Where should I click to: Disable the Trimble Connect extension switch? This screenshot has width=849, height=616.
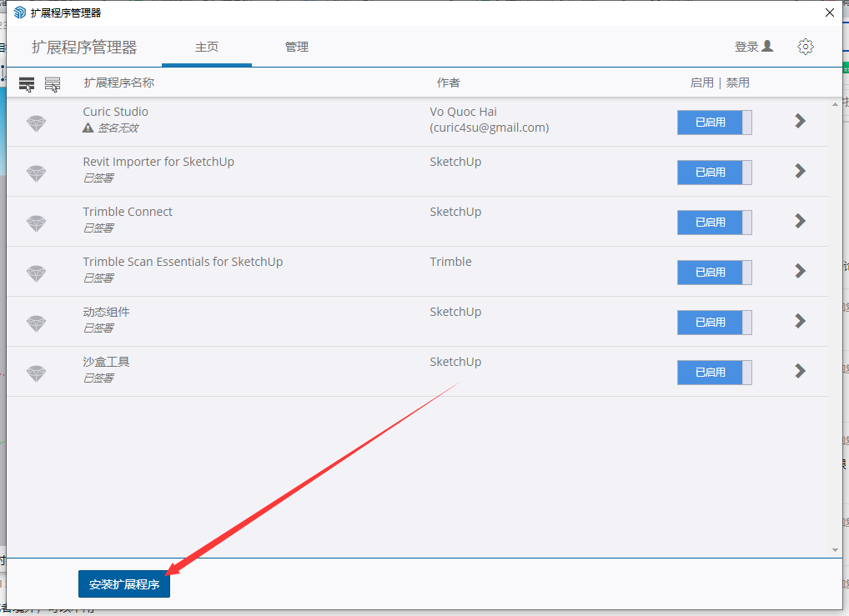coord(714,223)
